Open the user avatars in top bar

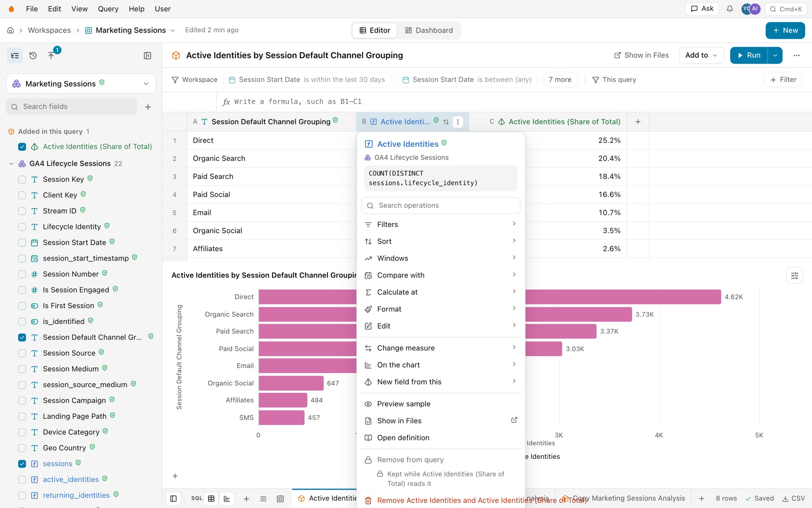click(x=751, y=9)
